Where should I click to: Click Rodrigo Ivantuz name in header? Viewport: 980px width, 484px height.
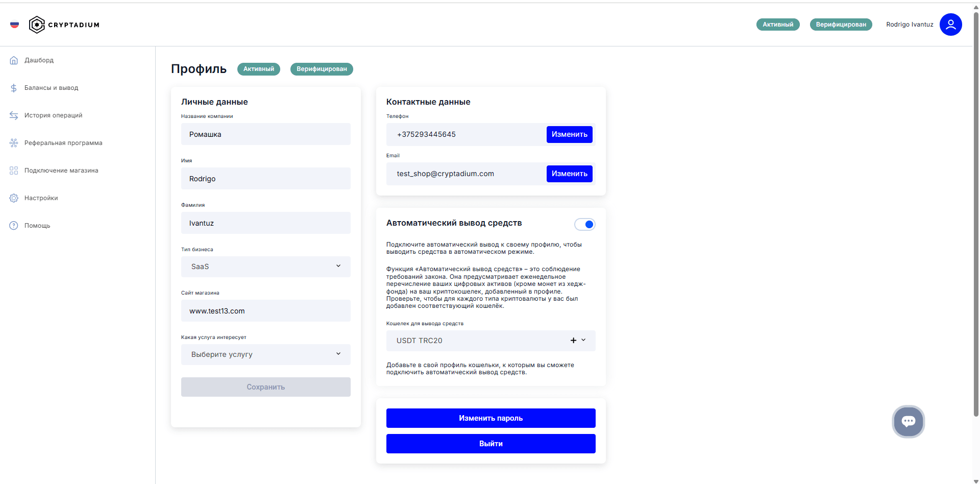[x=910, y=25]
